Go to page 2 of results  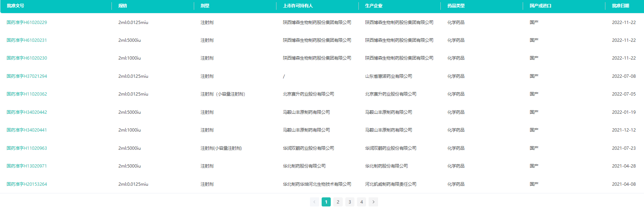tap(338, 202)
